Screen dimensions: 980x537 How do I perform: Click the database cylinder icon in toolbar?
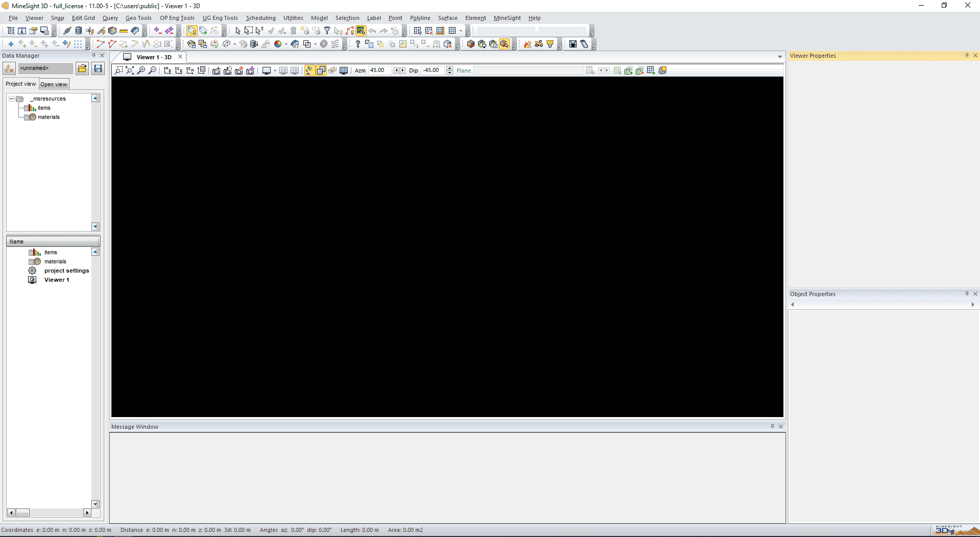(79, 31)
